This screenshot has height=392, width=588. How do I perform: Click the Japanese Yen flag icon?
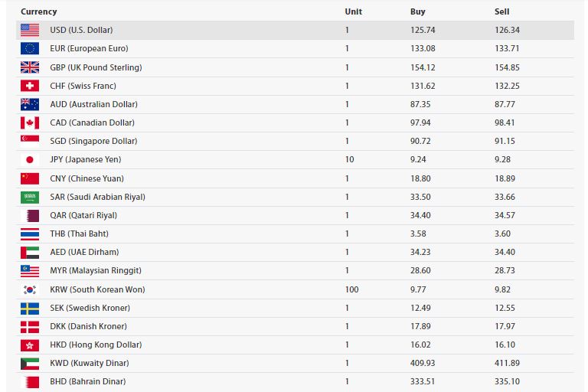30,159
